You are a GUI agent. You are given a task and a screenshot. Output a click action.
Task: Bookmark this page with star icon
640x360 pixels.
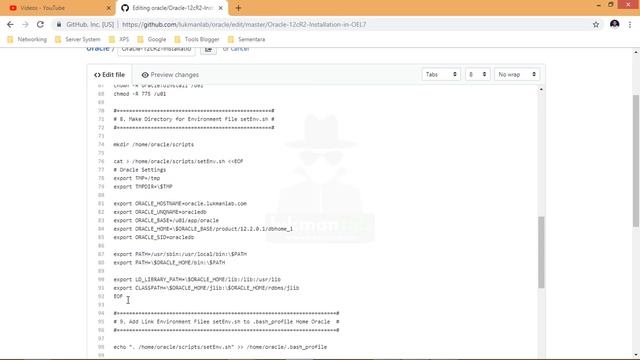pyautogui.click(x=596, y=24)
